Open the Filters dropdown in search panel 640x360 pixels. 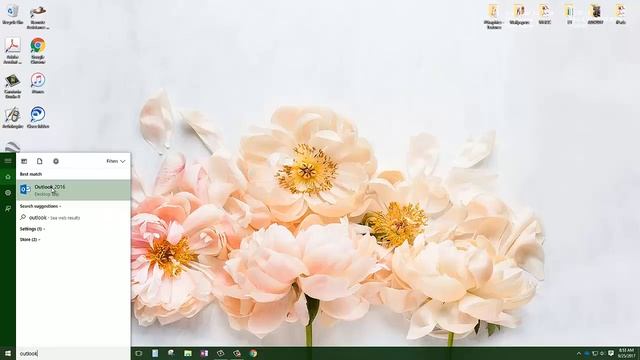(x=116, y=161)
